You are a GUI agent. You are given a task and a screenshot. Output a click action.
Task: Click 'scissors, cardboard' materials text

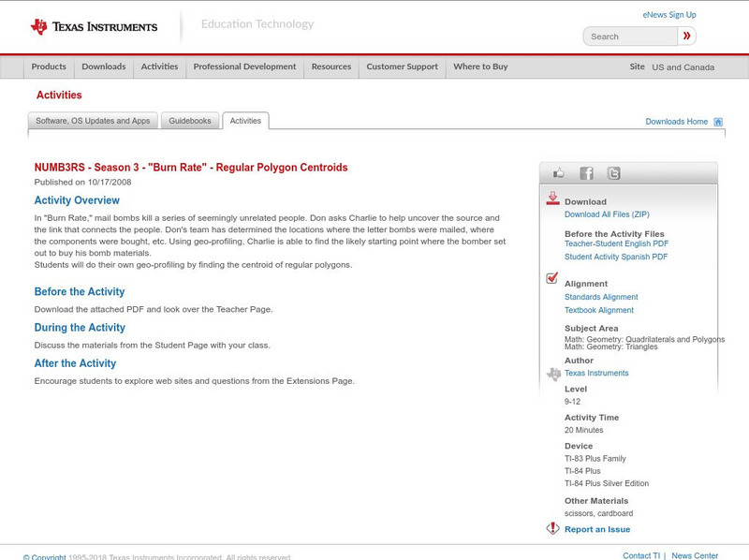pos(598,514)
